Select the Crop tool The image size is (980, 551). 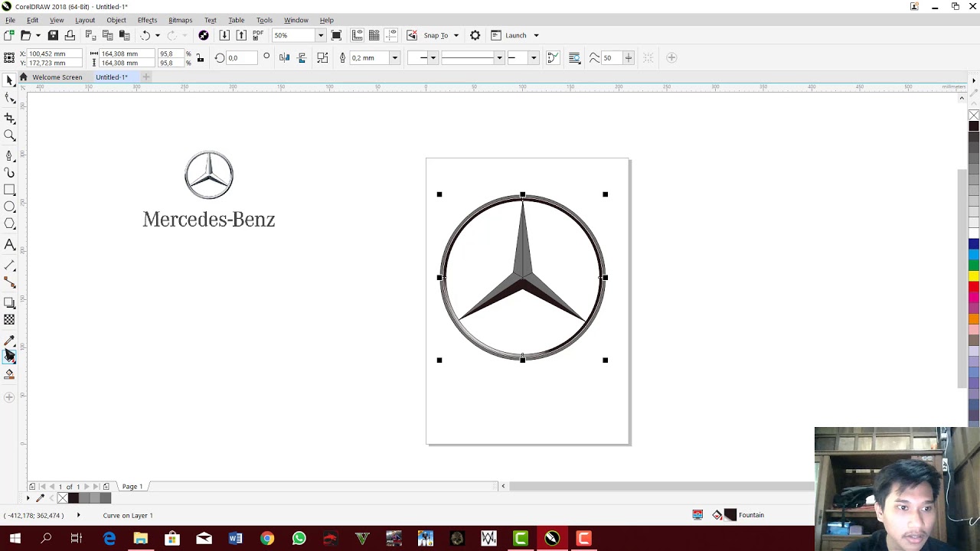coord(9,118)
